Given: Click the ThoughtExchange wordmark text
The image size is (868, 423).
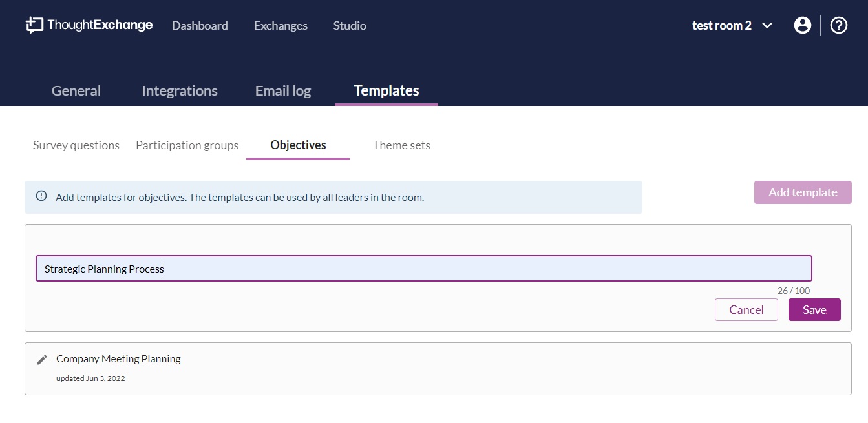Looking at the screenshot, I should pos(100,25).
